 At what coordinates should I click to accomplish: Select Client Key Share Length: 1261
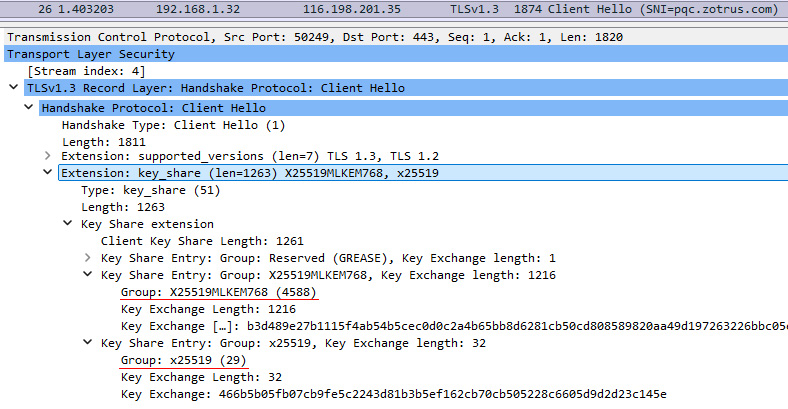(x=202, y=241)
